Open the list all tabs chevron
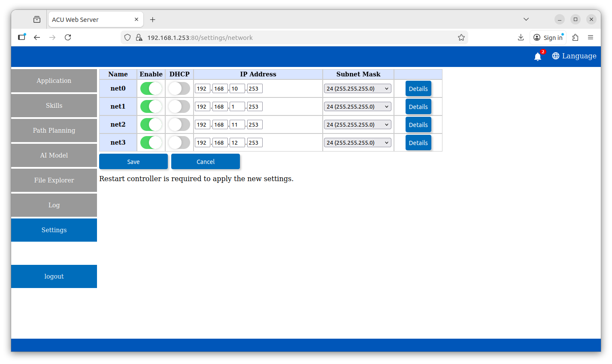 526,19
